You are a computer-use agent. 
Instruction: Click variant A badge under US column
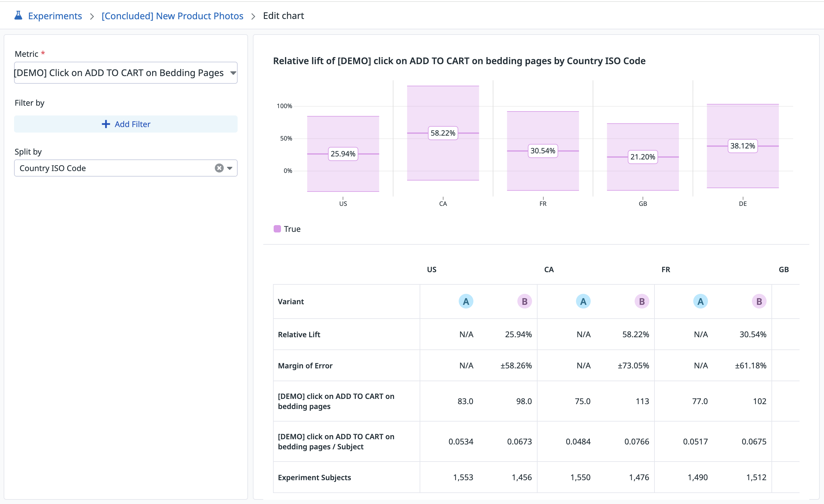(465, 301)
